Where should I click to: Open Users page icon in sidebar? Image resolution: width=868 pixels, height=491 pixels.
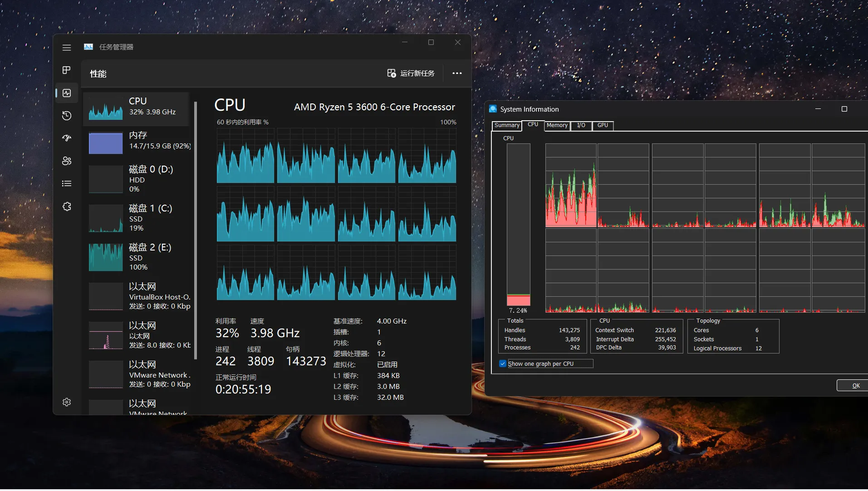(67, 161)
